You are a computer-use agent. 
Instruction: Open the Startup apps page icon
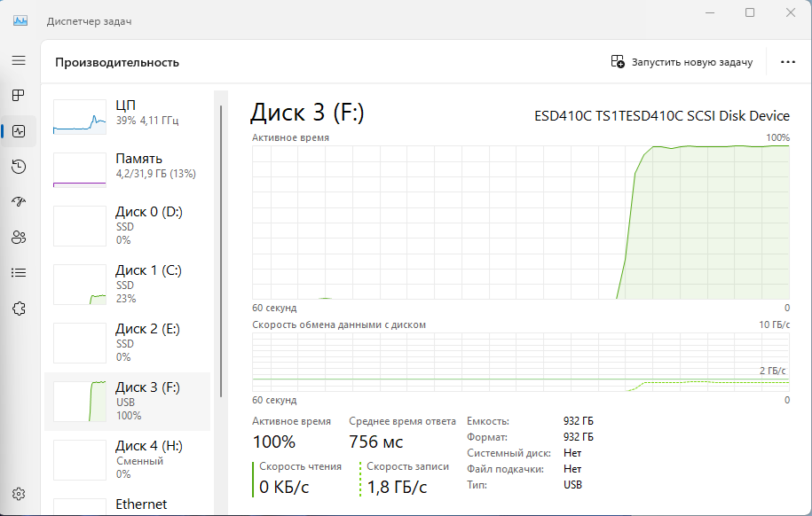[x=19, y=202]
